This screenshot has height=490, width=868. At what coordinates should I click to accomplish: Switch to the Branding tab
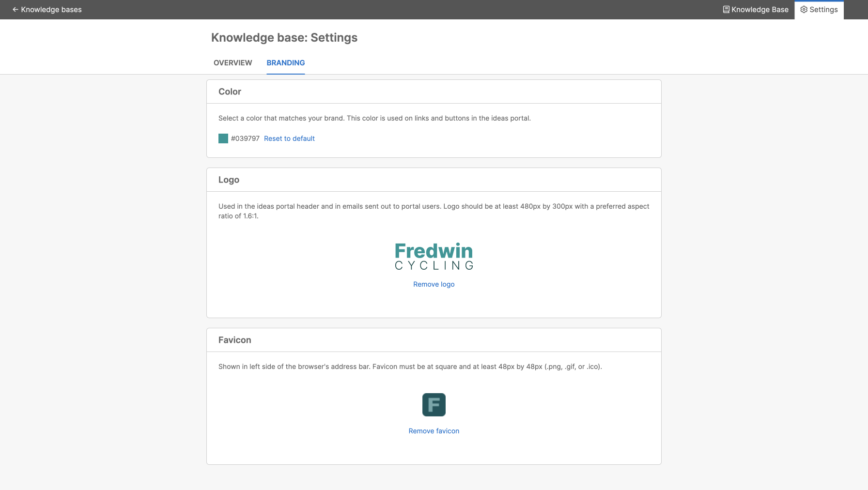[285, 62]
